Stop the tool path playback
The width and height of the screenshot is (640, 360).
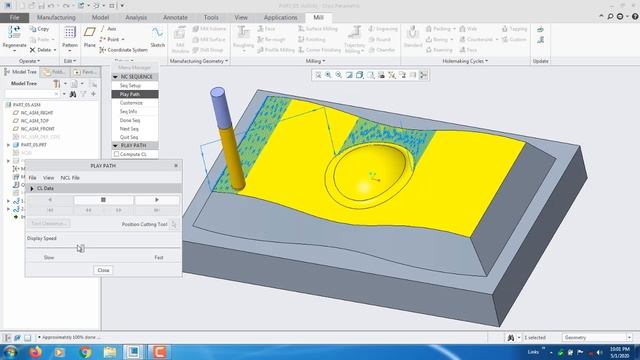pos(103,200)
